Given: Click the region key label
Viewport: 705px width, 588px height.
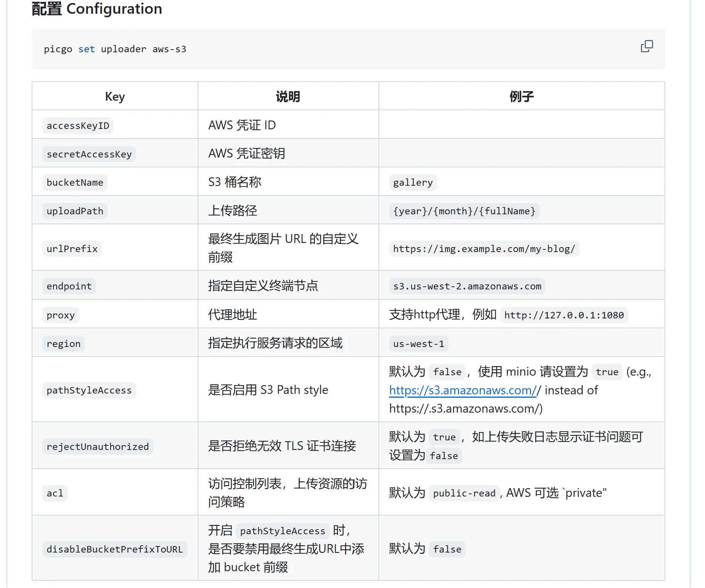Looking at the screenshot, I should click(63, 344).
